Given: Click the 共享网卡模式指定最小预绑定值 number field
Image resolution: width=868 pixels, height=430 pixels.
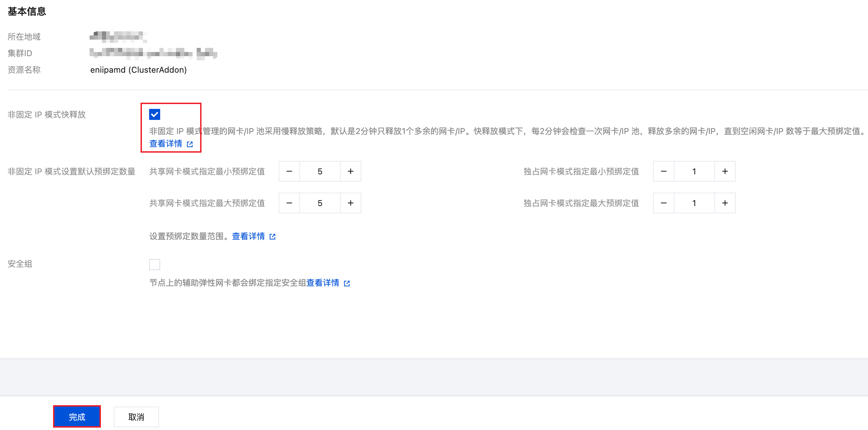Looking at the screenshot, I should pos(320,171).
